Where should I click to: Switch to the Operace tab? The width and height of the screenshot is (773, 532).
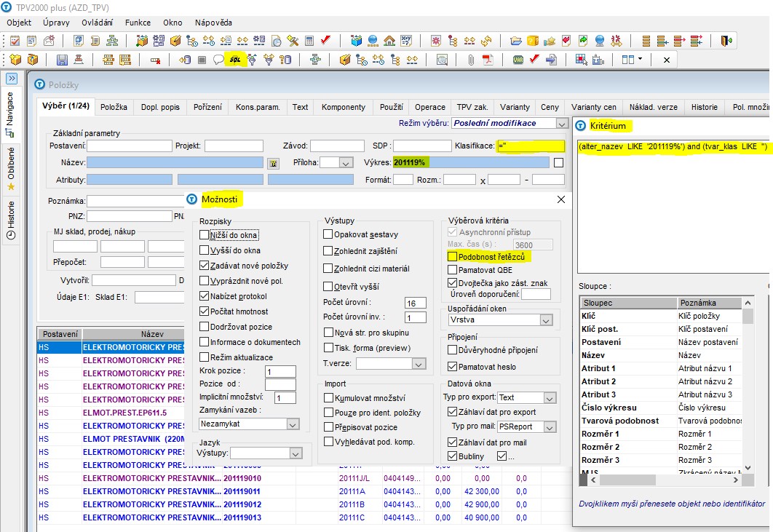430,107
